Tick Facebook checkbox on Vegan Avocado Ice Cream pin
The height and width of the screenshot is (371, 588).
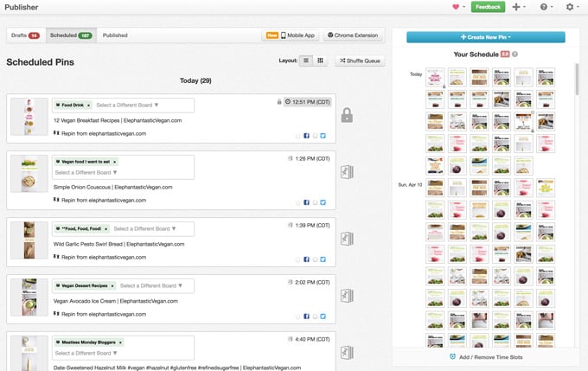298,317
